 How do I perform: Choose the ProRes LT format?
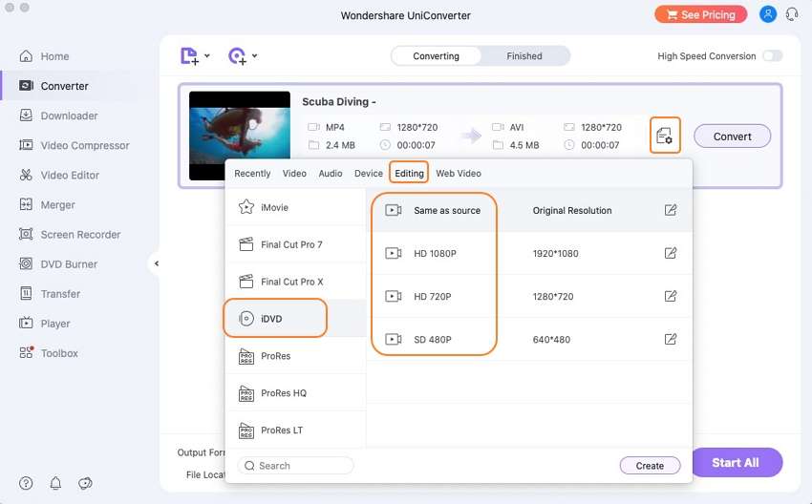click(296, 430)
